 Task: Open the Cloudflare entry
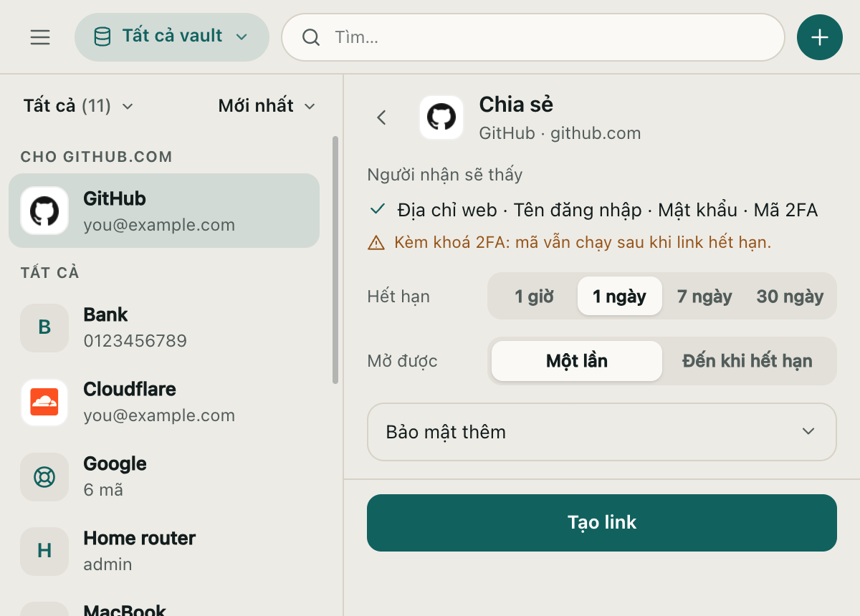pyautogui.click(x=164, y=403)
